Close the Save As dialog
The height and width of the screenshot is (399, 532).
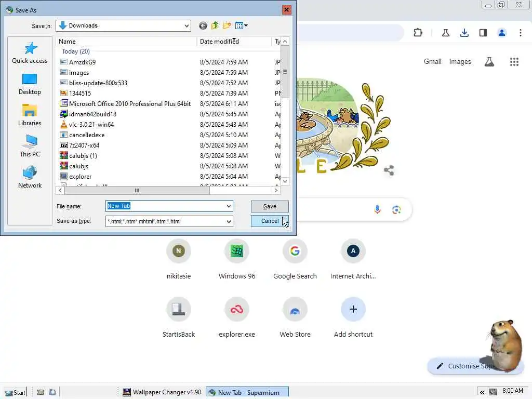point(286,9)
